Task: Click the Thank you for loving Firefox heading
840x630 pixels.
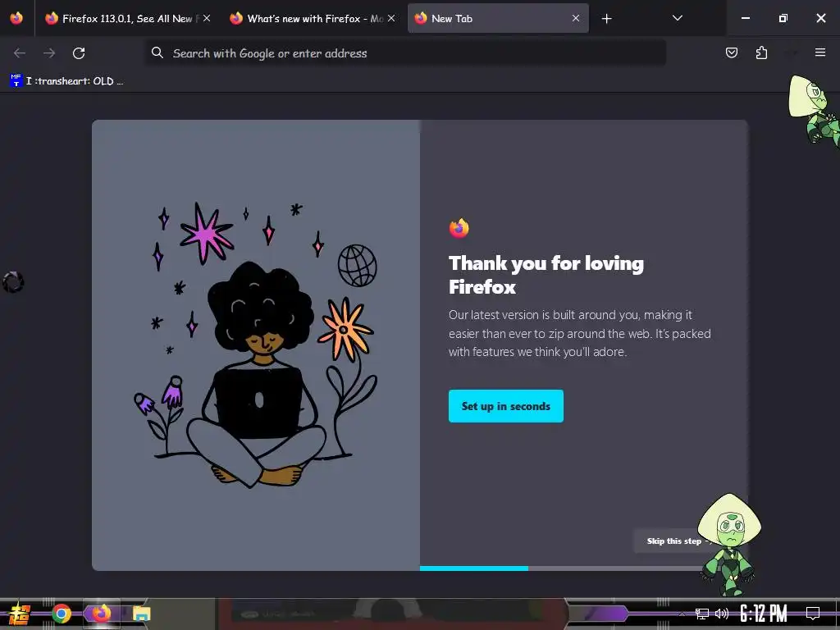Action: click(x=546, y=275)
